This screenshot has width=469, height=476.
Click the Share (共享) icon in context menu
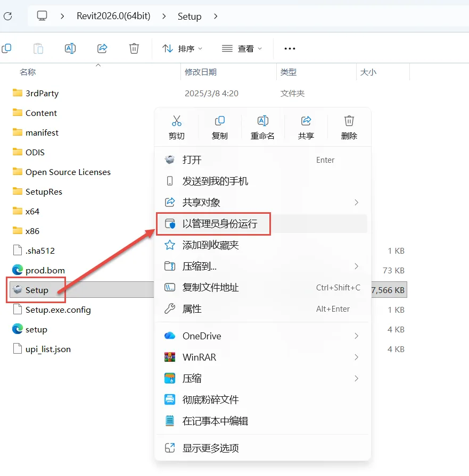click(306, 121)
